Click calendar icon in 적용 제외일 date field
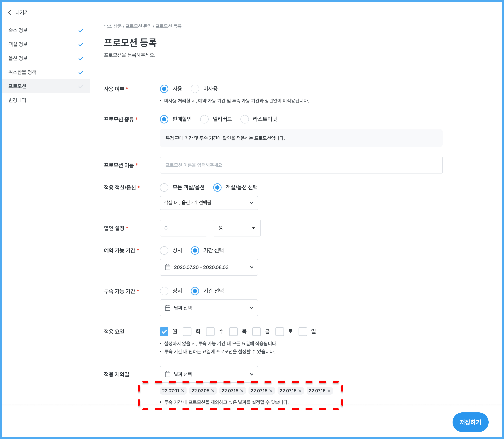The width and height of the screenshot is (504, 439). [168, 374]
